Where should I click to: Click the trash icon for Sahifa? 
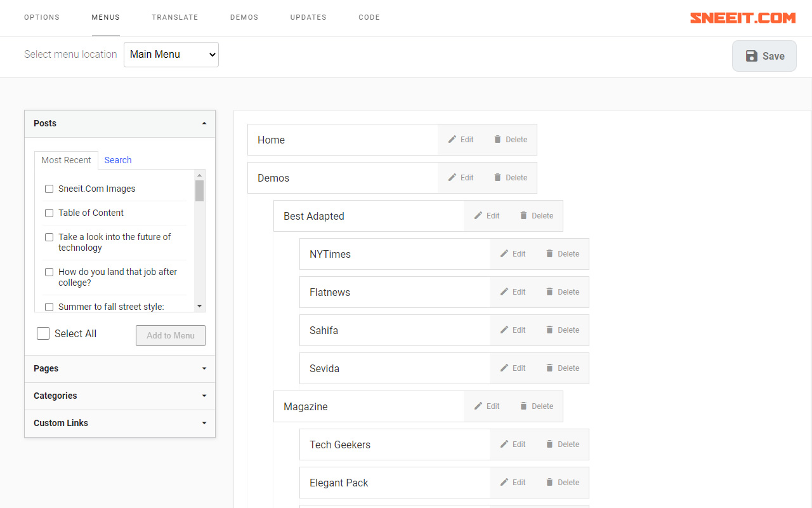[549, 330]
